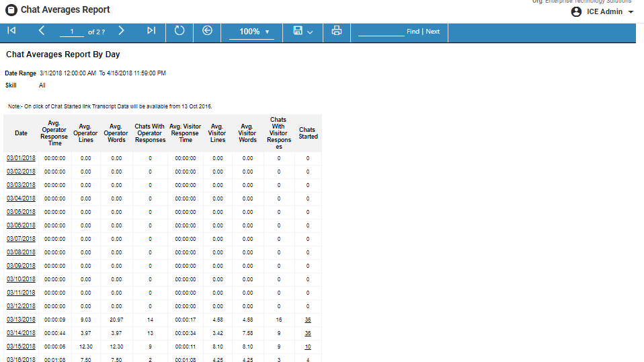The width and height of the screenshot is (644, 362).
Task: Open the 03/13/2018 date link
Action: coord(21,320)
